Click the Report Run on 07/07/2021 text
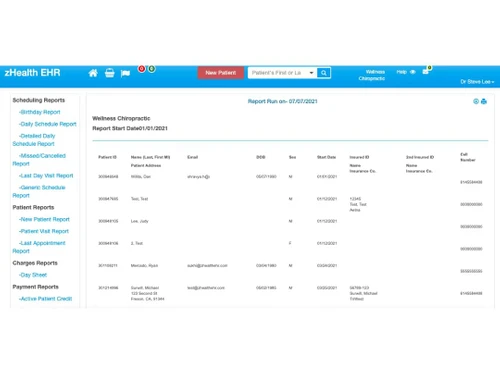The height and width of the screenshot is (375, 500). (283, 101)
